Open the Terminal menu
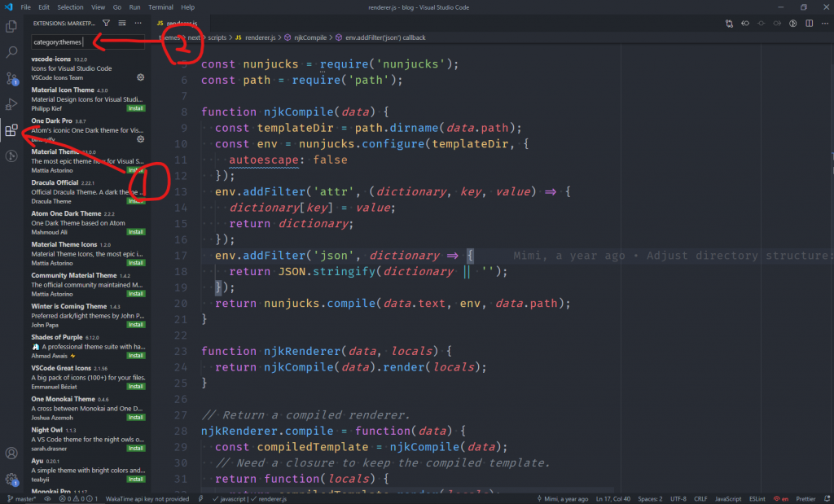The width and height of the screenshot is (834, 504). [160, 7]
